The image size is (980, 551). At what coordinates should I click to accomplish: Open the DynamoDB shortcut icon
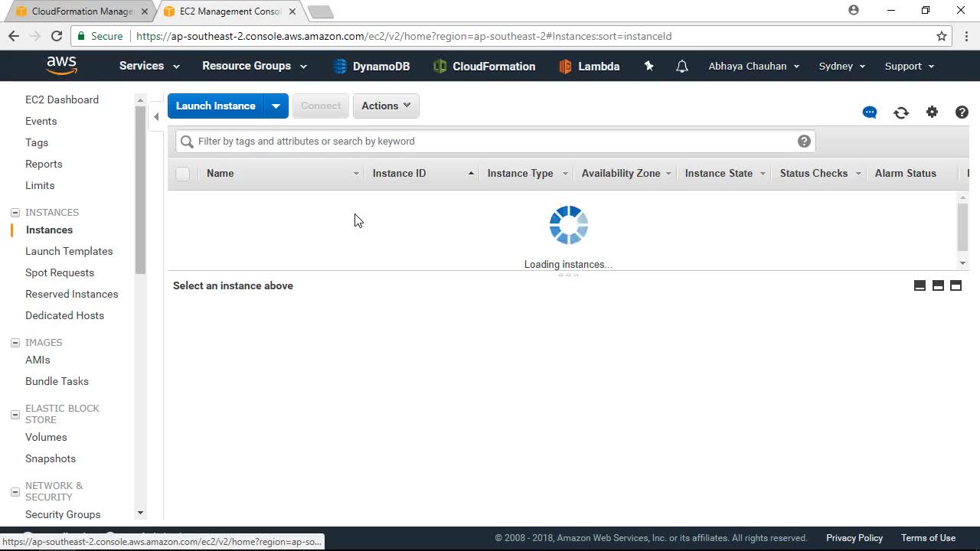341,67
